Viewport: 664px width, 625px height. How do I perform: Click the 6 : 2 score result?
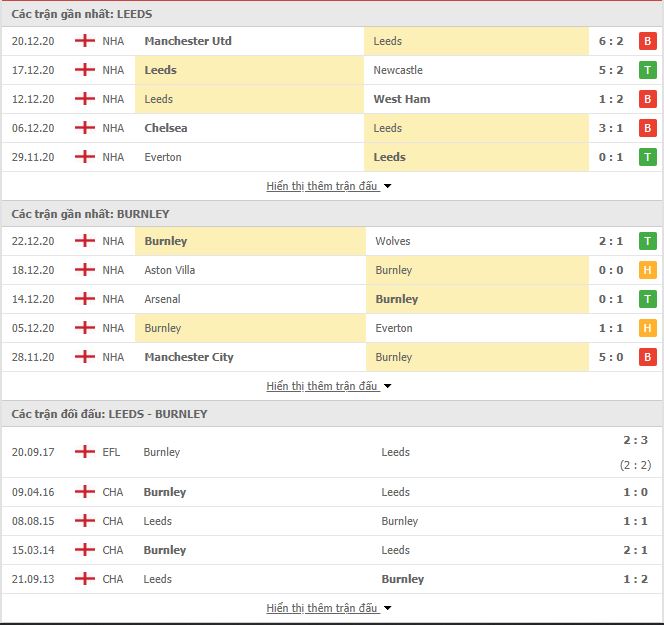pyautogui.click(x=610, y=41)
